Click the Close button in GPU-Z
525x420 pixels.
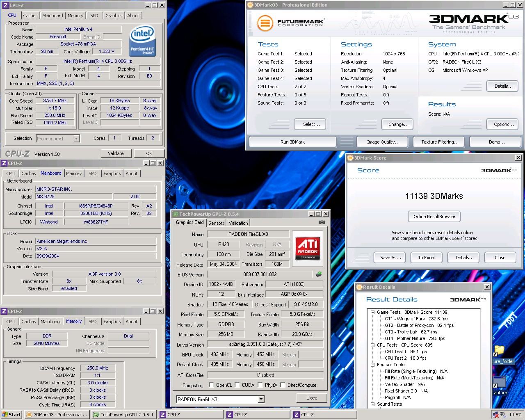(312, 398)
